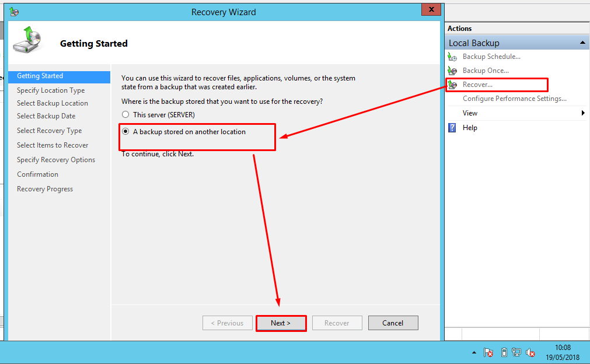Click the Select Backup Location step

(53, 103)
